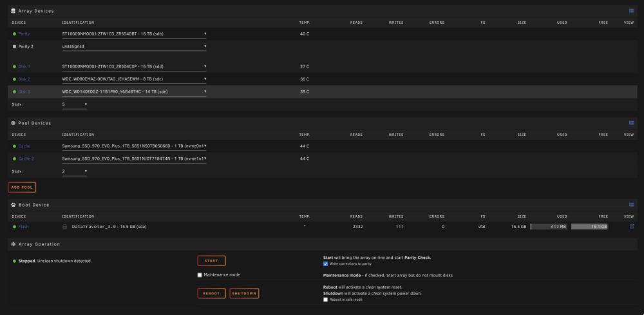Click the Parity 2 device label
Viewport: 644px width, 315px height.
26,46
